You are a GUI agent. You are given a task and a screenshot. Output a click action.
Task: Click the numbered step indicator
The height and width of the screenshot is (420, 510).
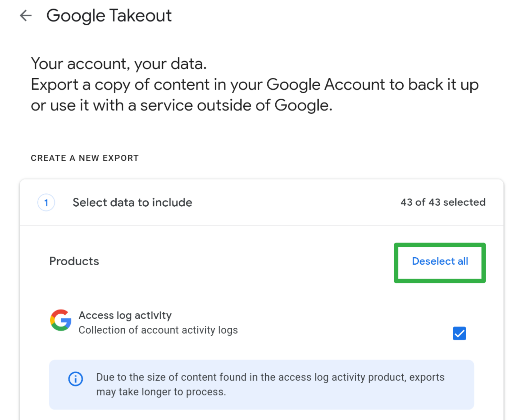click(46, 202)
